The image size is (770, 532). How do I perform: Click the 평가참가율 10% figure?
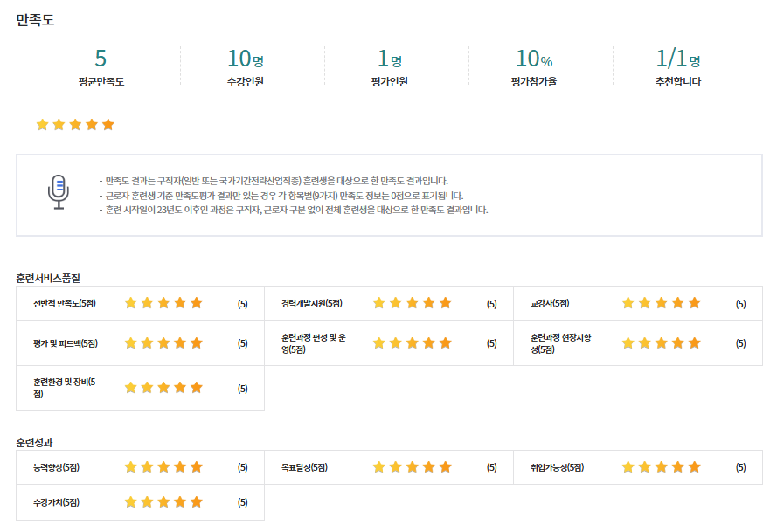[533, 59]
